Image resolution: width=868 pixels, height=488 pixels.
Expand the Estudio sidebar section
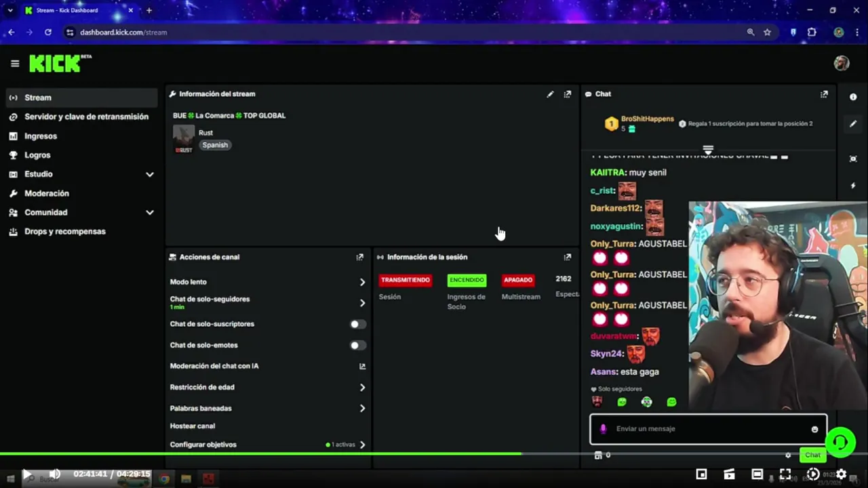tap(149, 174)
